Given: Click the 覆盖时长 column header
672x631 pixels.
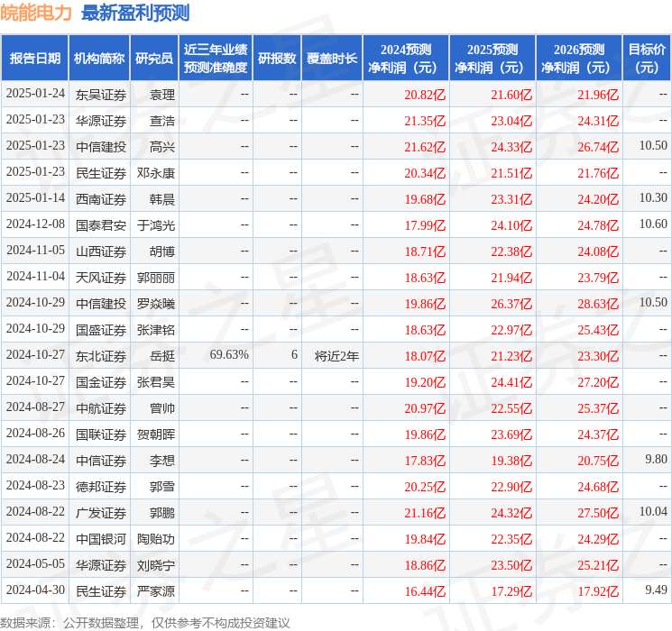Looking at the screenshot, I should [332, 59].
